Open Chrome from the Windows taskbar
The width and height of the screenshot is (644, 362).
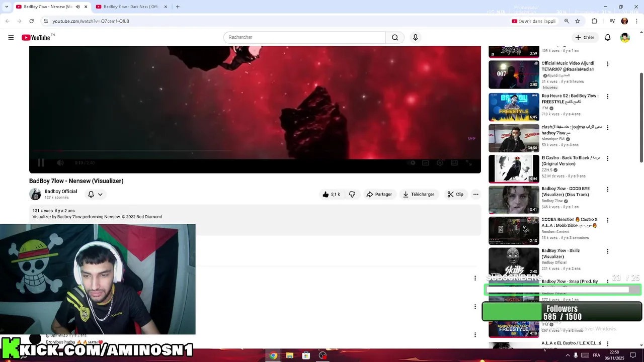[x=273, y=355]
